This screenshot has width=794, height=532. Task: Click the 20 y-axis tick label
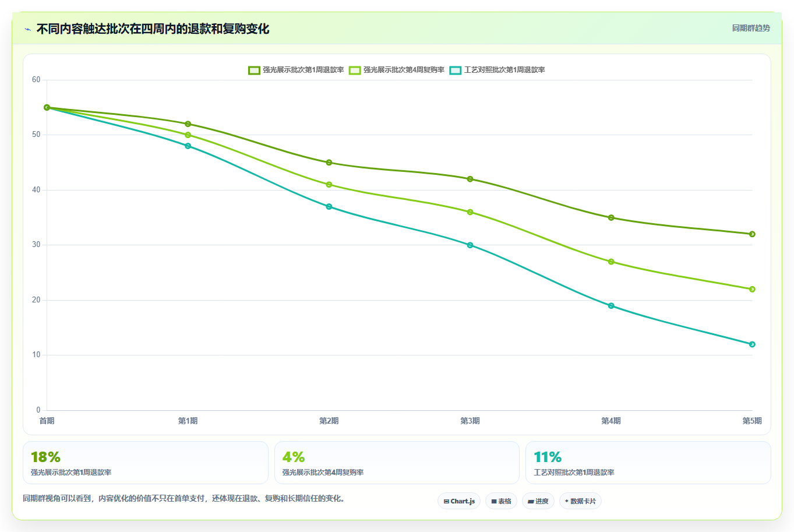pos(36,300)
